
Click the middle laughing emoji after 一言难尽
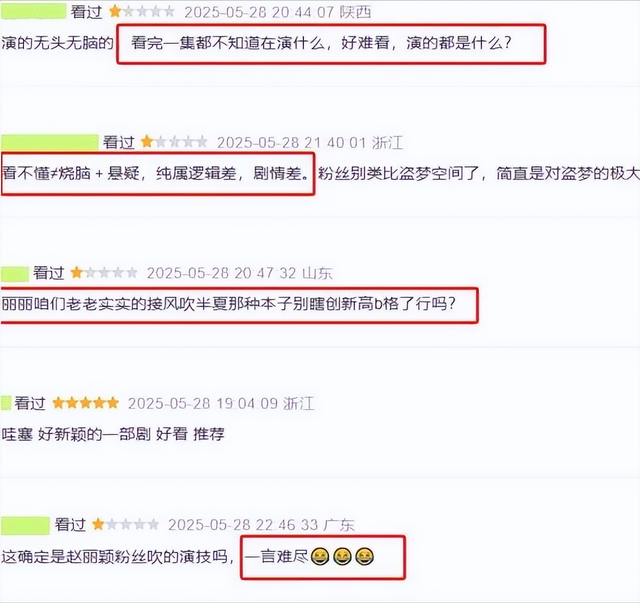pos(342,557)
